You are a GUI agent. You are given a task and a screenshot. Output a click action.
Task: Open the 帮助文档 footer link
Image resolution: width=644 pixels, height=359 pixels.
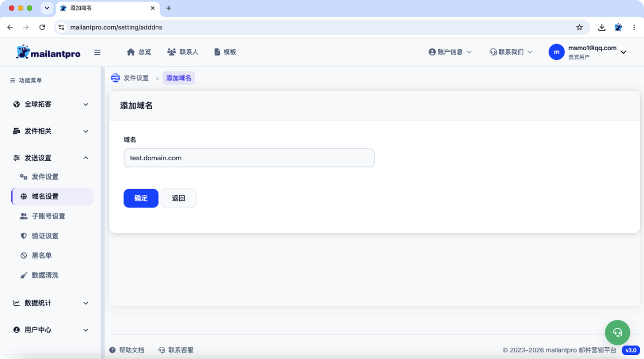click(x=127, y=350)
